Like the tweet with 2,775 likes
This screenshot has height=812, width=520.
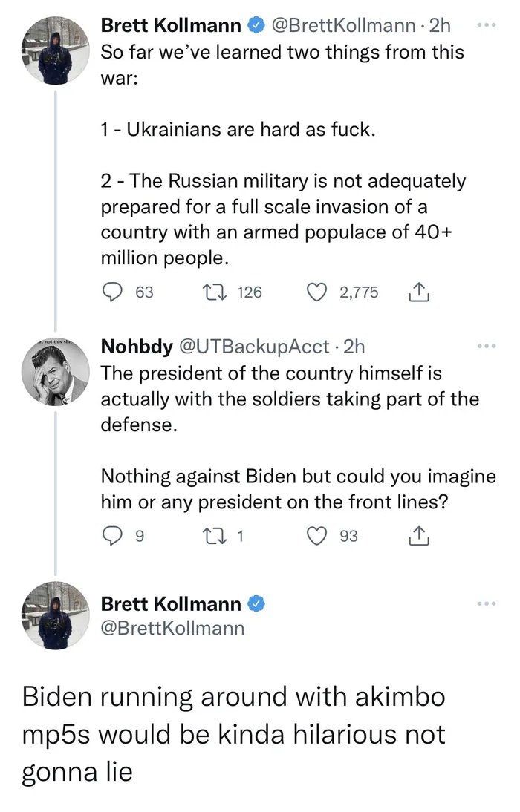coord(316,292)
